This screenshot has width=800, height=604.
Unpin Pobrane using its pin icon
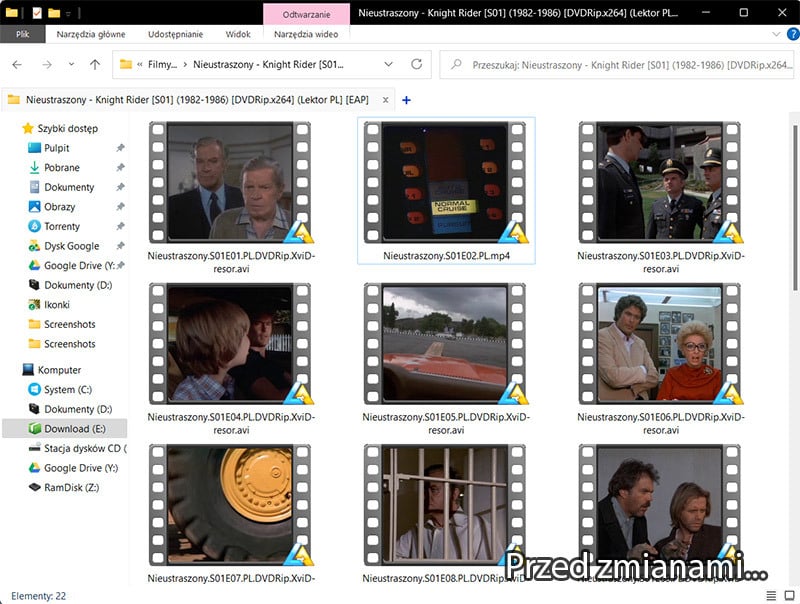tap(120, 167)
